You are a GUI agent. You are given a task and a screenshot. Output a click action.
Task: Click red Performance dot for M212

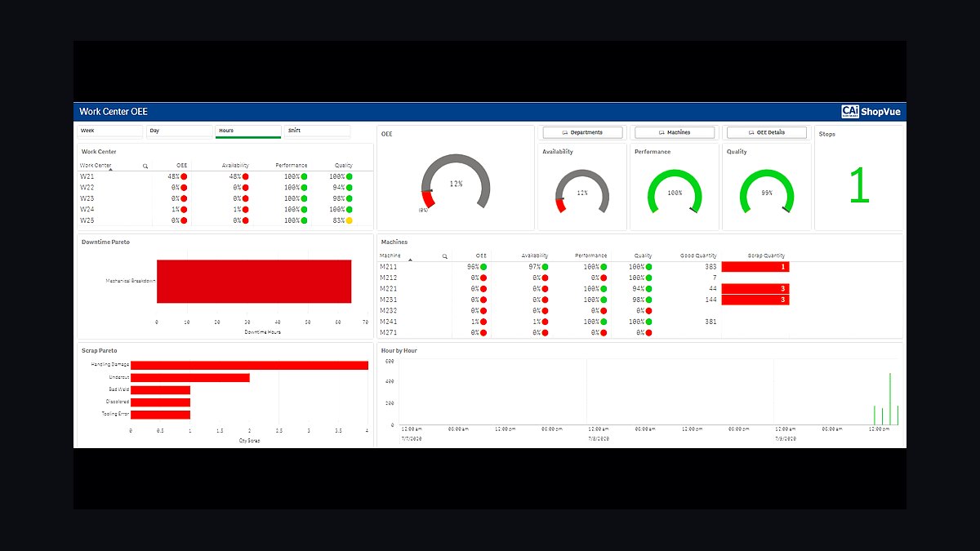(x=604, y=278)
